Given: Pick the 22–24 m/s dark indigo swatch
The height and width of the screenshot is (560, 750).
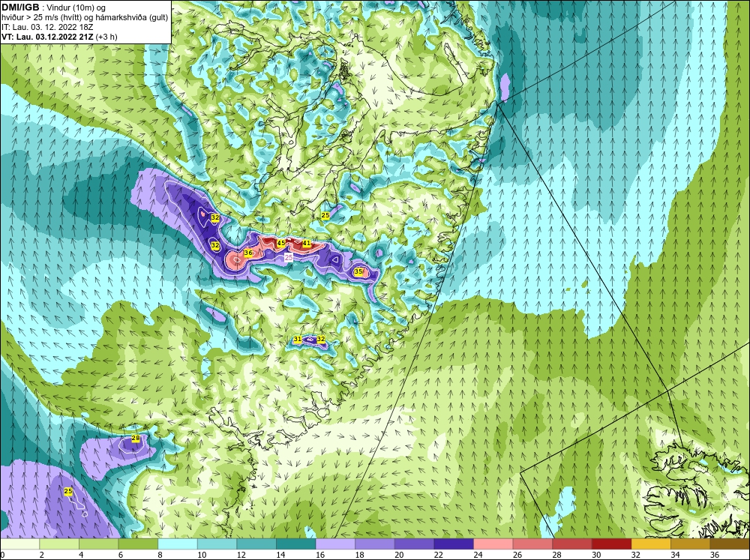Looking at the screenshot, I should pos(454,544).
